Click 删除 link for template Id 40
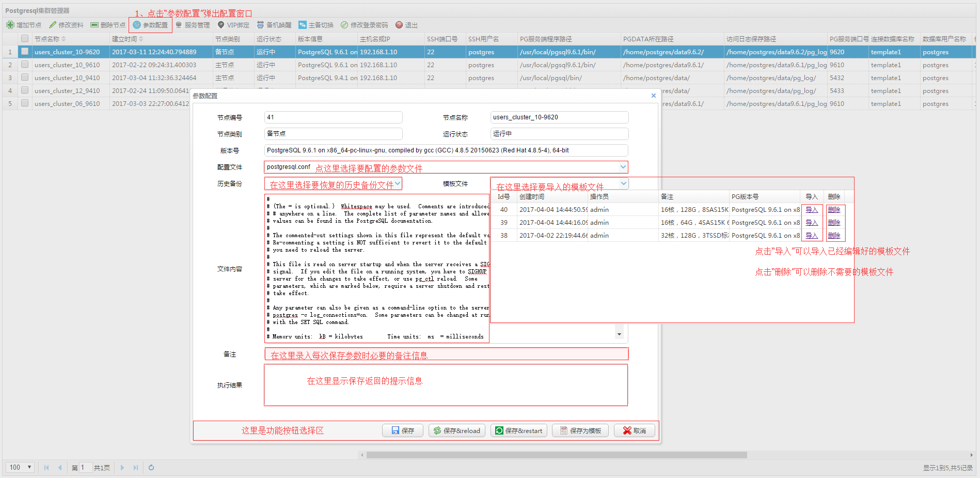980x478 pixels. point(834,210)
